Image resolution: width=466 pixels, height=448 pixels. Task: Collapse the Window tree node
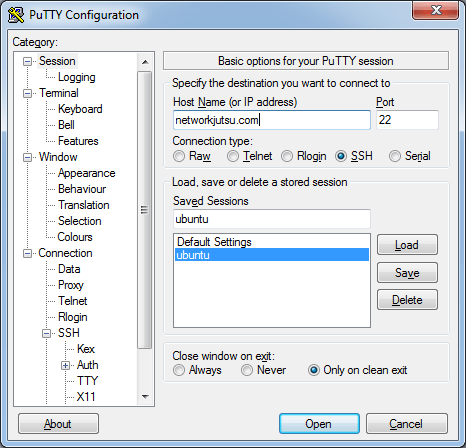(x=27, y=157)
